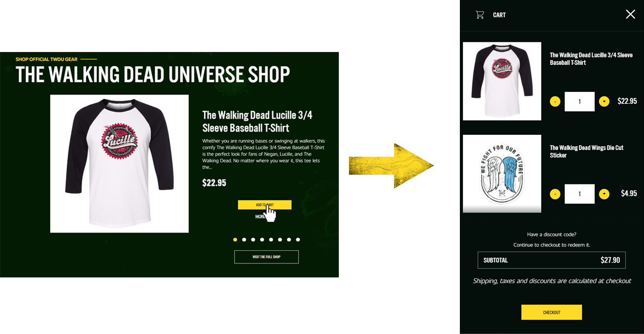The width and height of the screenshot is (644, 334).
Task: Increase quantity of Lucille baseball T-shirt
Action: tap(604, 101)
